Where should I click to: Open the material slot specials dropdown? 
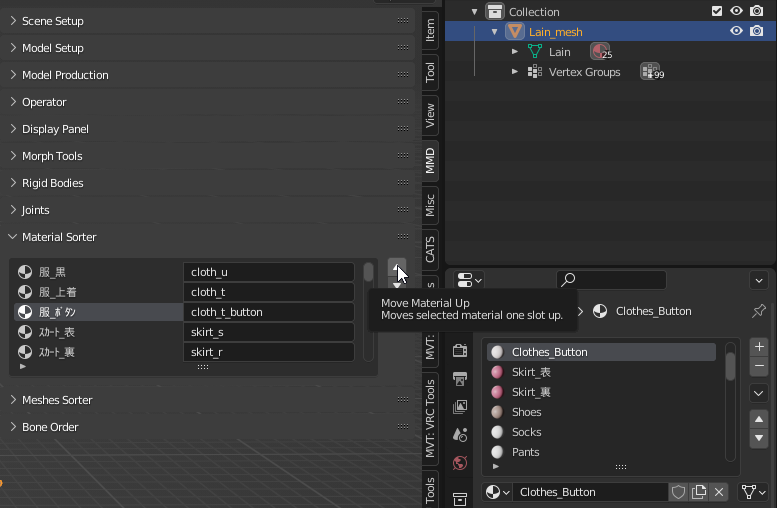point(759,393)
